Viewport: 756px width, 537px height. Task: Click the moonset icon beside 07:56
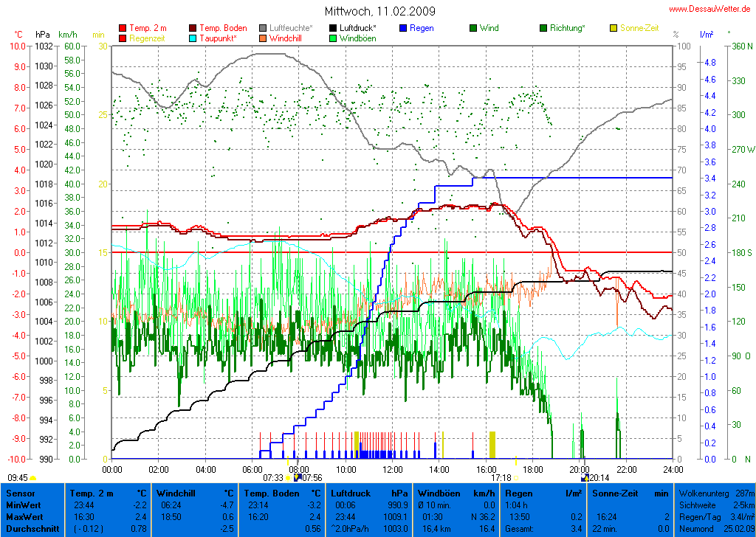pyautogui.click(x=297, y=477)
